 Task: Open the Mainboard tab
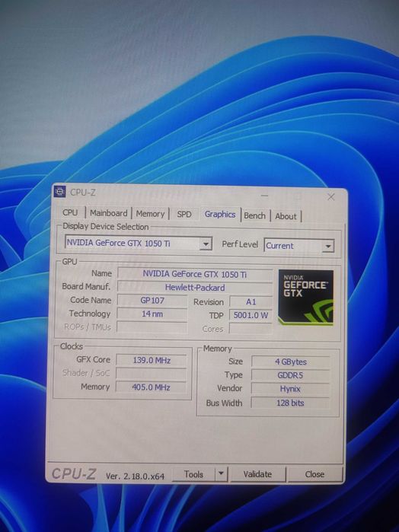[x=108, y=213]
